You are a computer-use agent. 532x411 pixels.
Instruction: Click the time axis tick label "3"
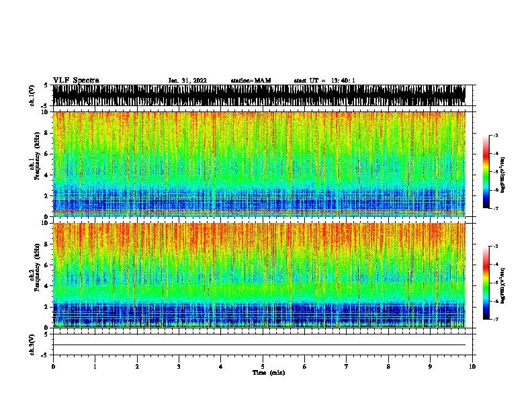[179, 367]
